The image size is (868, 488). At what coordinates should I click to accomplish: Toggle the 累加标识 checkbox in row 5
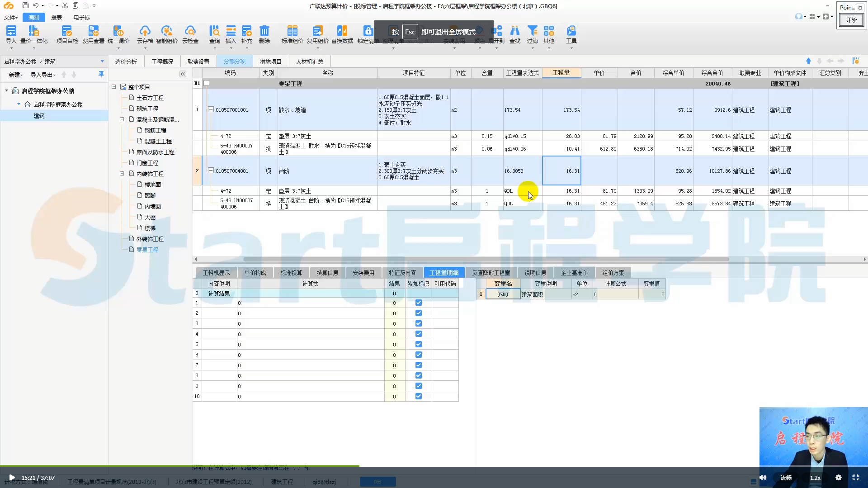tap(419, 344)
